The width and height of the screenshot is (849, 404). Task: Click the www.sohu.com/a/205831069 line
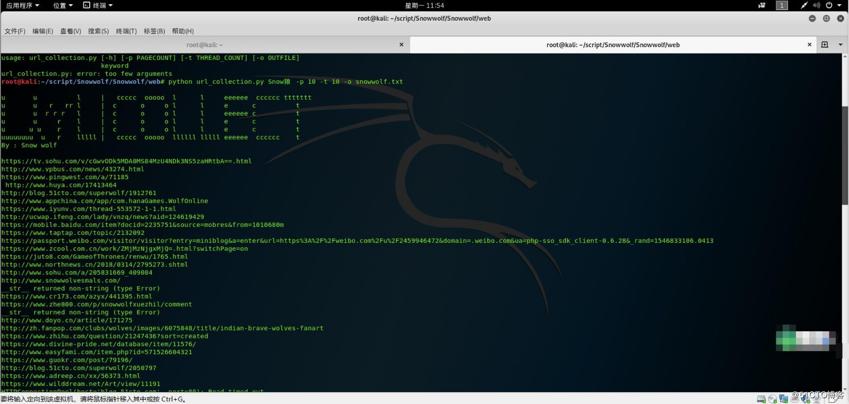tap(77, 272)
